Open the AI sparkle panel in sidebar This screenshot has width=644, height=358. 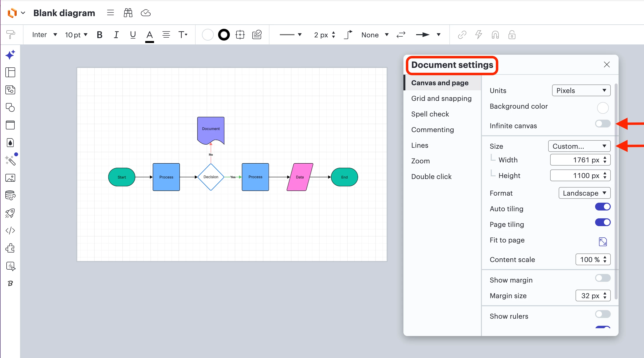pyautogui.click(x=10, y=54)
